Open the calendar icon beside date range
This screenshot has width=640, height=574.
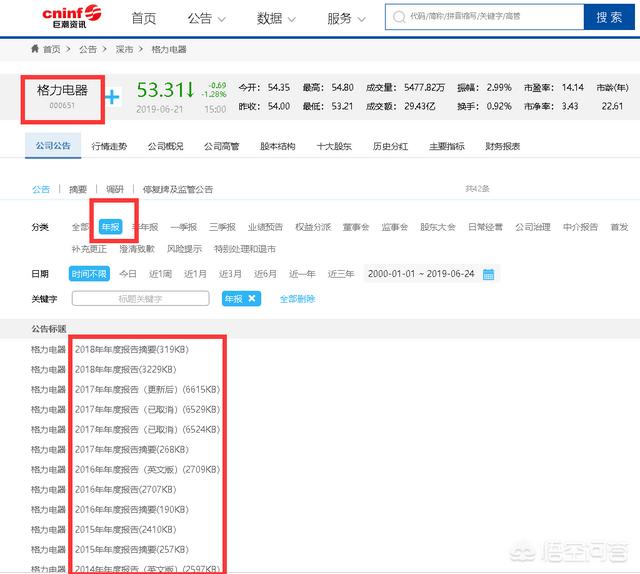click(x=488, y=274)
